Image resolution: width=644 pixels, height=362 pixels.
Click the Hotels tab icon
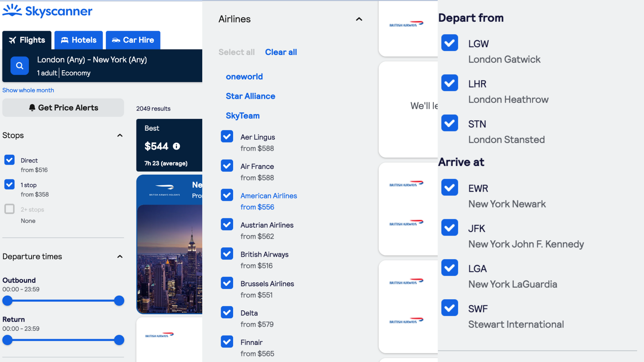65,40
